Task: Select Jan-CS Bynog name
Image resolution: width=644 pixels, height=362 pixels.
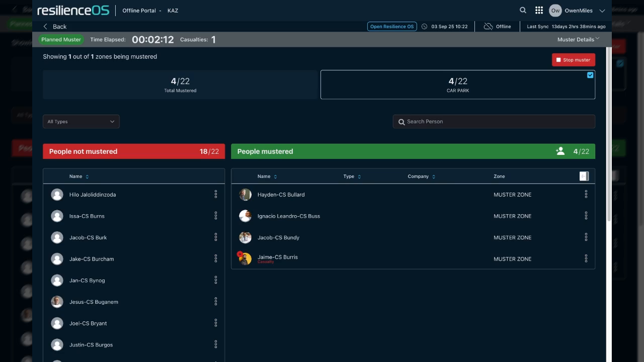Action: pos(87,281)
